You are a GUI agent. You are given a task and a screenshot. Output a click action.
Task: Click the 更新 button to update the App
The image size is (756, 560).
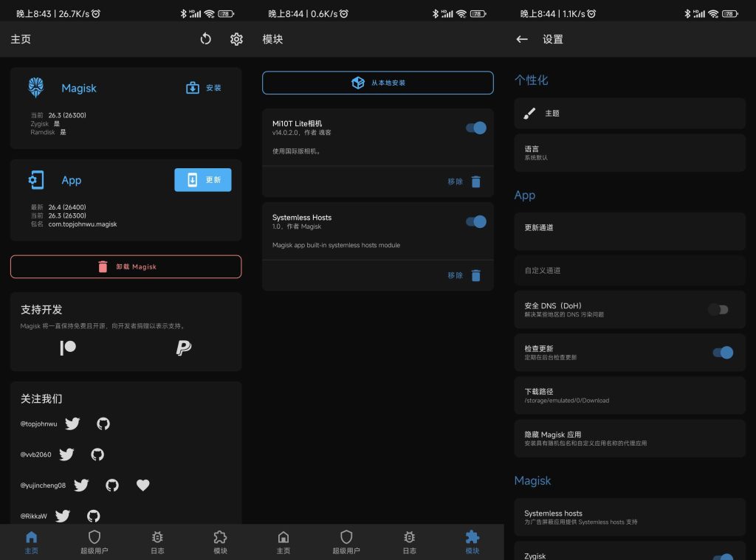click(202, 179)
